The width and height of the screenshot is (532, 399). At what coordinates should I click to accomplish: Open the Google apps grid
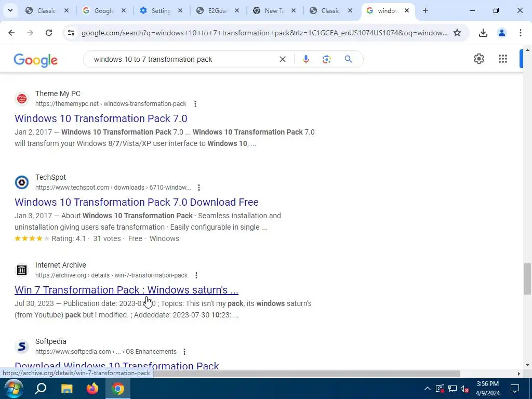point(502,59)
